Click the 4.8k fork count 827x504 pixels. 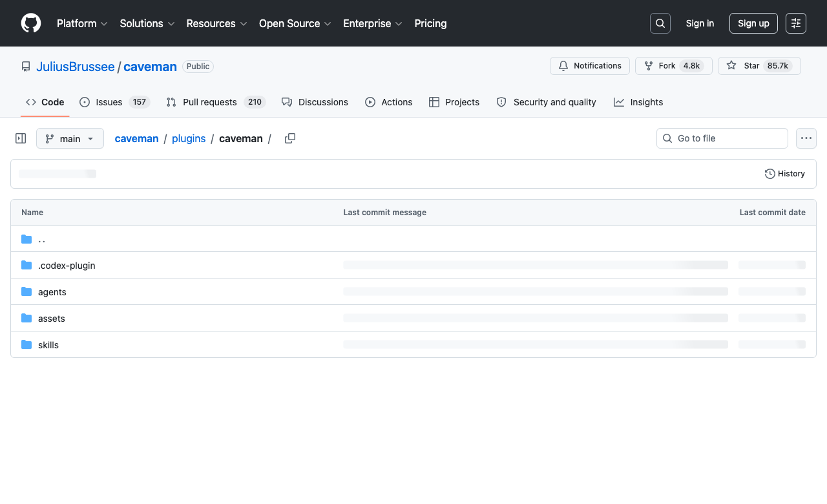(692, 66)
